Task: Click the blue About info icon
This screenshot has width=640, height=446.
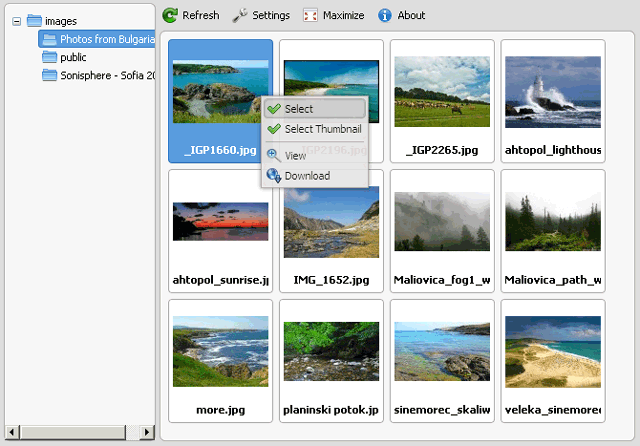Action: (x=384, y=16)
